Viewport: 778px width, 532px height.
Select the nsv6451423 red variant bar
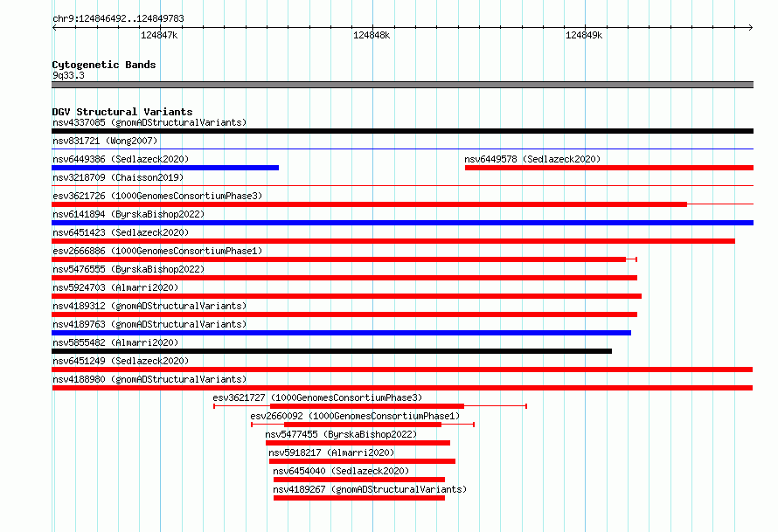pos(393,241)
